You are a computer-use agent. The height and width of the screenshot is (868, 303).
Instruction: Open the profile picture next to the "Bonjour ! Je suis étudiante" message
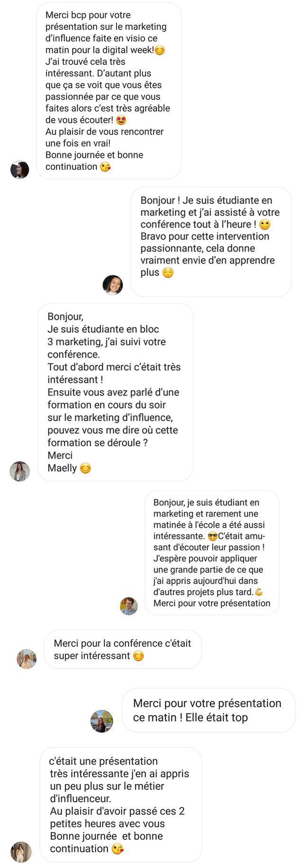coord(113,285)
